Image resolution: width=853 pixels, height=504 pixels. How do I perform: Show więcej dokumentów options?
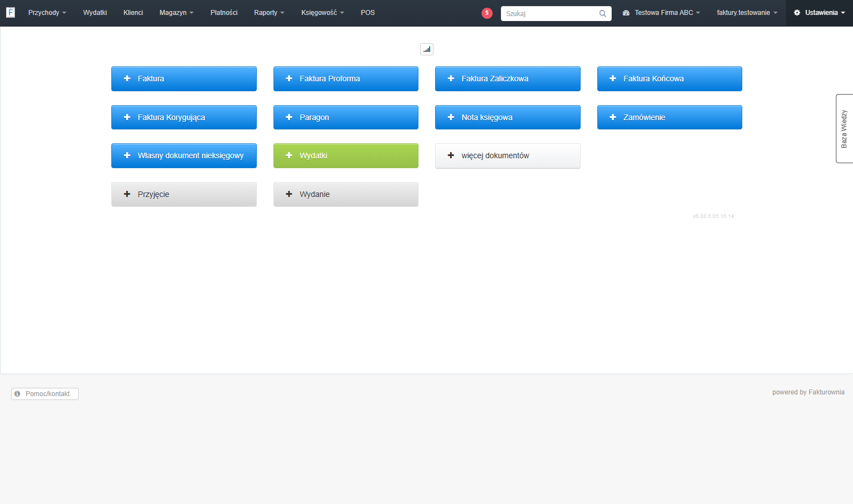point(508,155)
